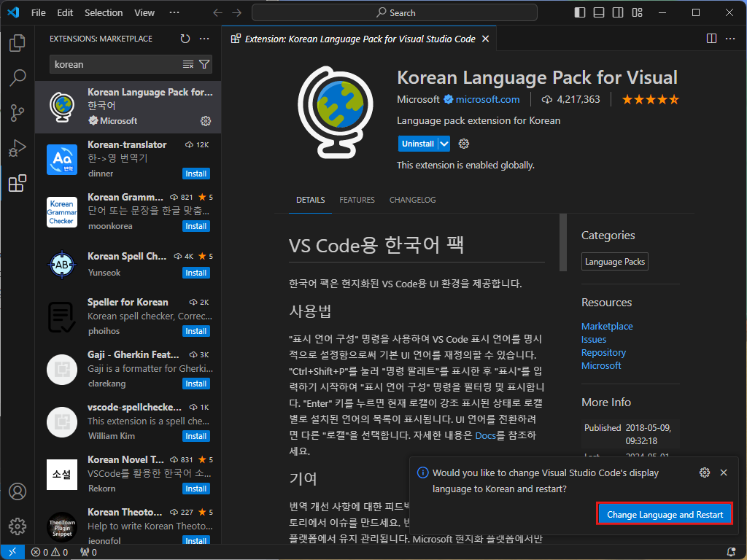Click the extension details vertical scrollbar

[x=562, y=242]
